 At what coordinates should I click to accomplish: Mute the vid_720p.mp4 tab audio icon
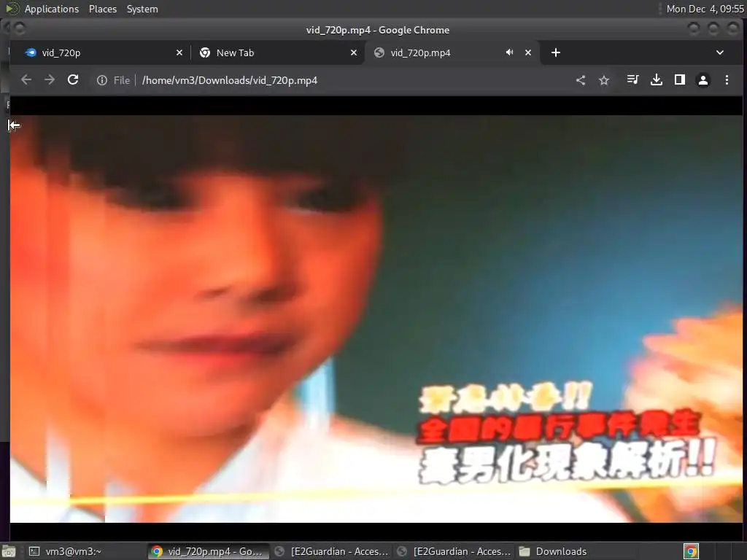click(509, 52)
